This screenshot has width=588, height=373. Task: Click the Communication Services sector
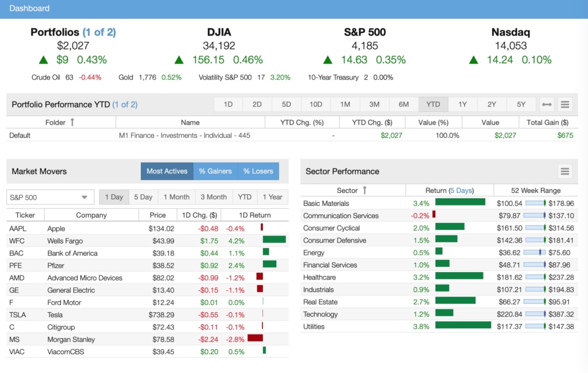(341, 216)
